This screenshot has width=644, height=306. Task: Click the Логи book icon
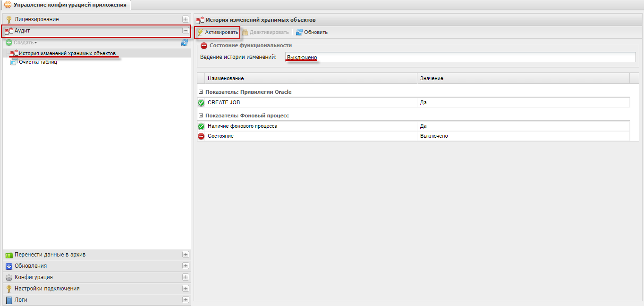click(x=8, y=300)
